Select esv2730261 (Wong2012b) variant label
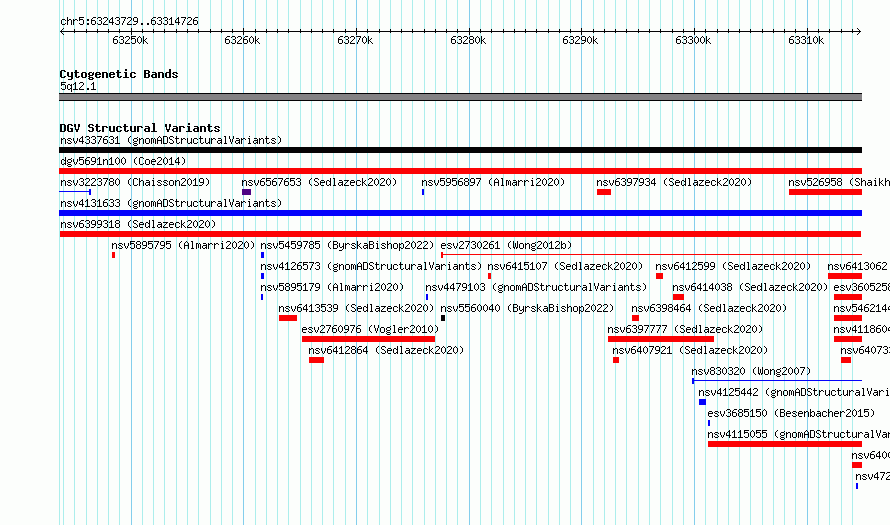This screenshot has width=890, height=525. click(506, 245)
